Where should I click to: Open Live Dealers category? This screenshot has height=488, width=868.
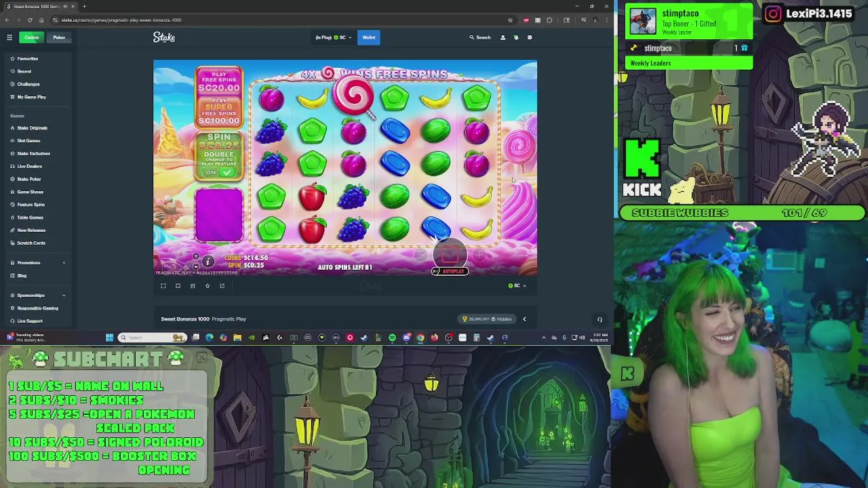29,166
